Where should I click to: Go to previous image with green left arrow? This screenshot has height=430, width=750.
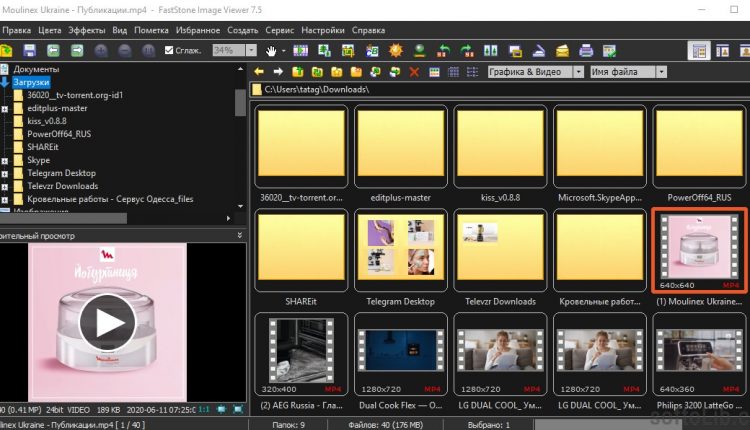tap(53, 50)
